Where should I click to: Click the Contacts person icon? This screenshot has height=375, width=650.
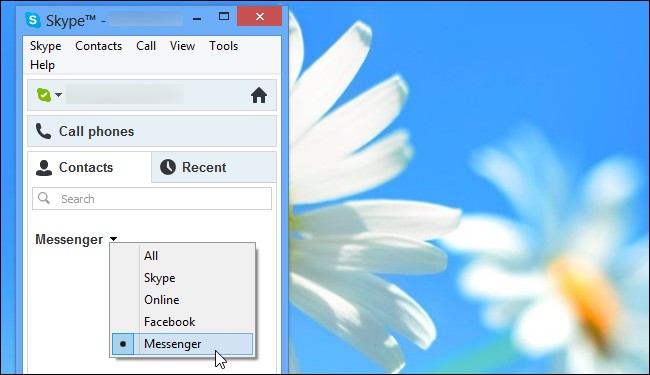click(x=44, y=167)
